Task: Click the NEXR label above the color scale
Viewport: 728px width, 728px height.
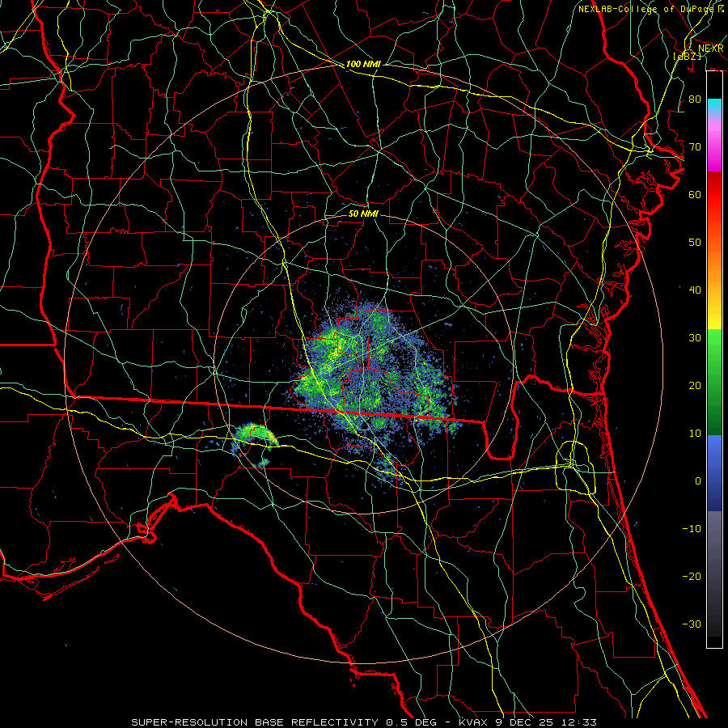Action: coord(710,49)
